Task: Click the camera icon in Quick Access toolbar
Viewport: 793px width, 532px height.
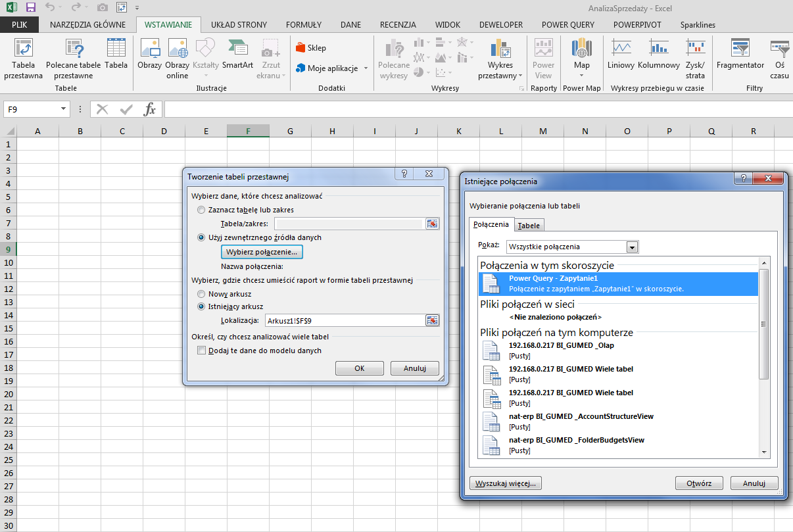Action: click(102, 8)
